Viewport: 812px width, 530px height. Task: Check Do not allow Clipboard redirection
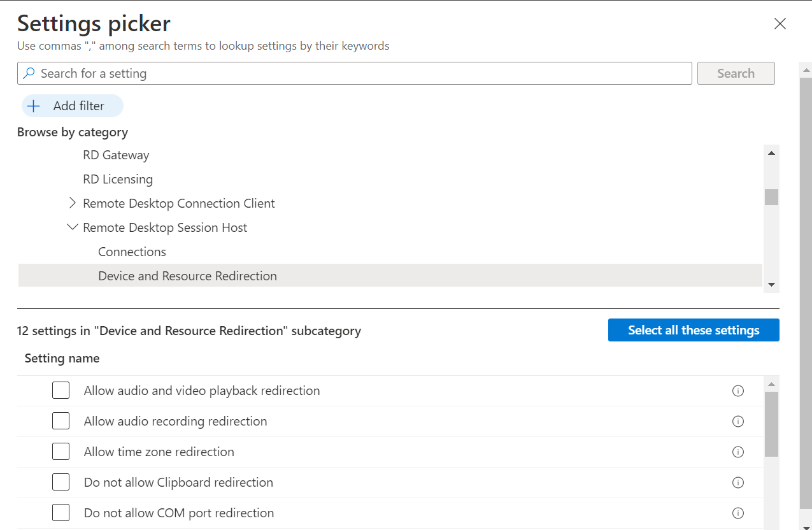click(x=61, y=482)
